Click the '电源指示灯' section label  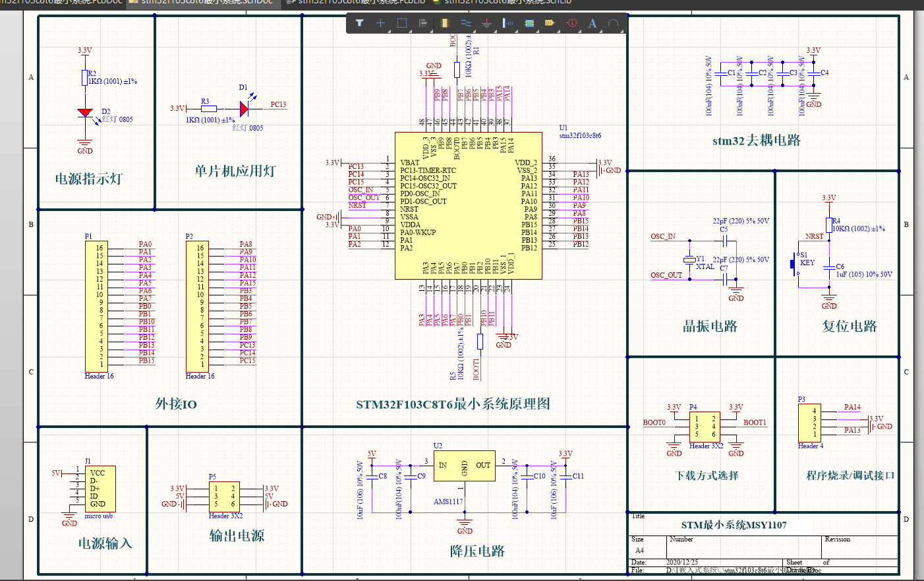[x=88, y=179]
